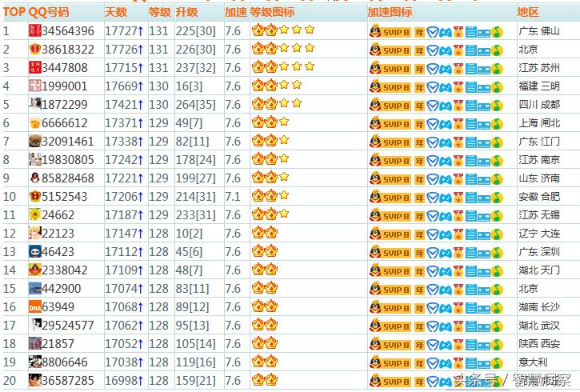Click the 等级 column header
580x392 pixels.
pos(160,12)
